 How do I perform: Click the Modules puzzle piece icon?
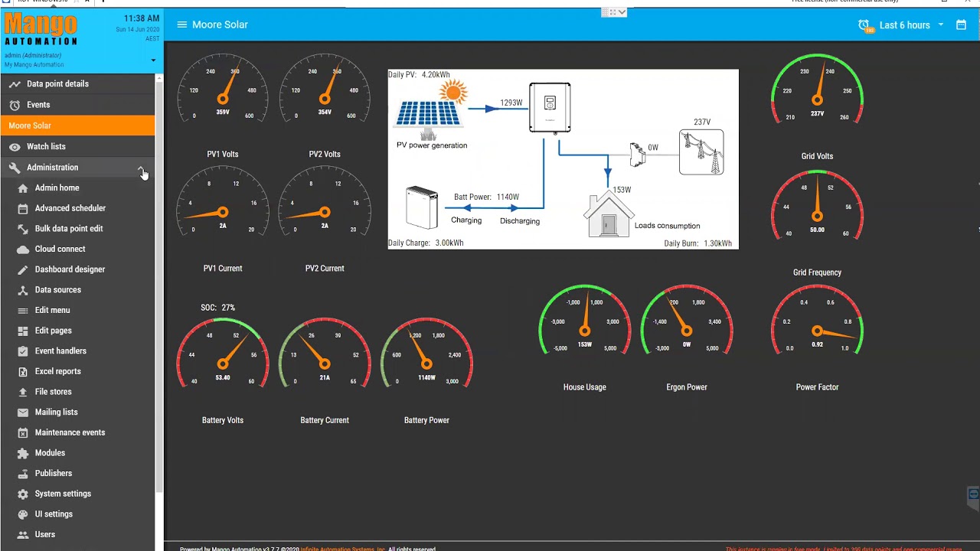(23, 453)
